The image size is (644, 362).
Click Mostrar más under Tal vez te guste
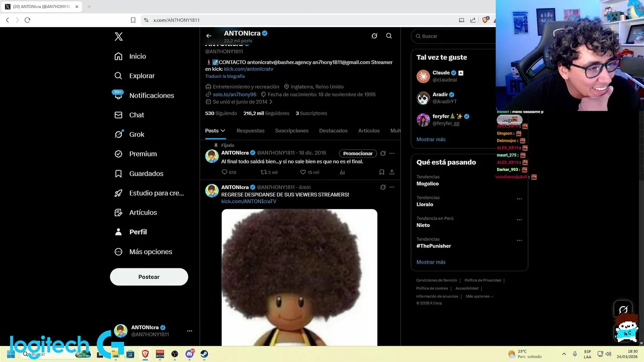[431, 139]
